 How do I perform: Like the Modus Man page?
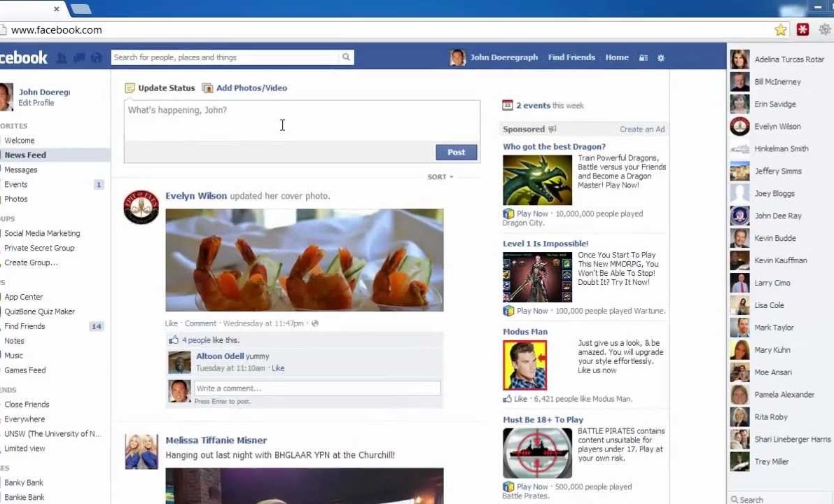520,398
